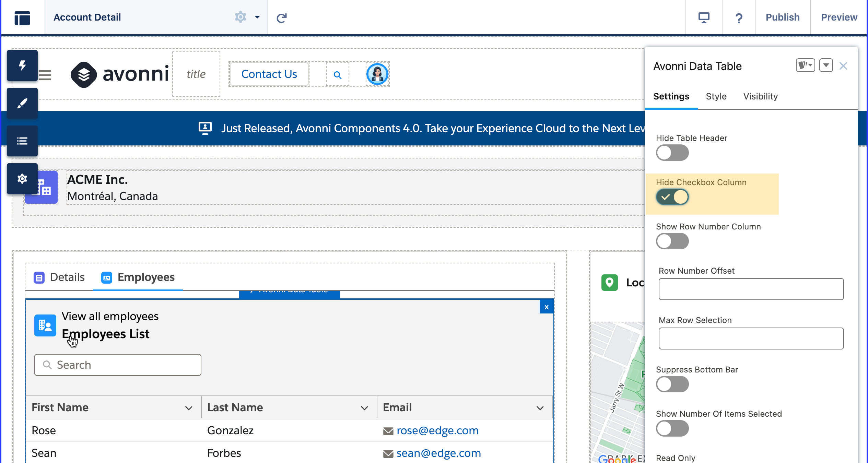The height and width of the screenshot is (463, 868).
Task: Turn off Hide Checkbox Column toggle
Action: coord(672,197)
